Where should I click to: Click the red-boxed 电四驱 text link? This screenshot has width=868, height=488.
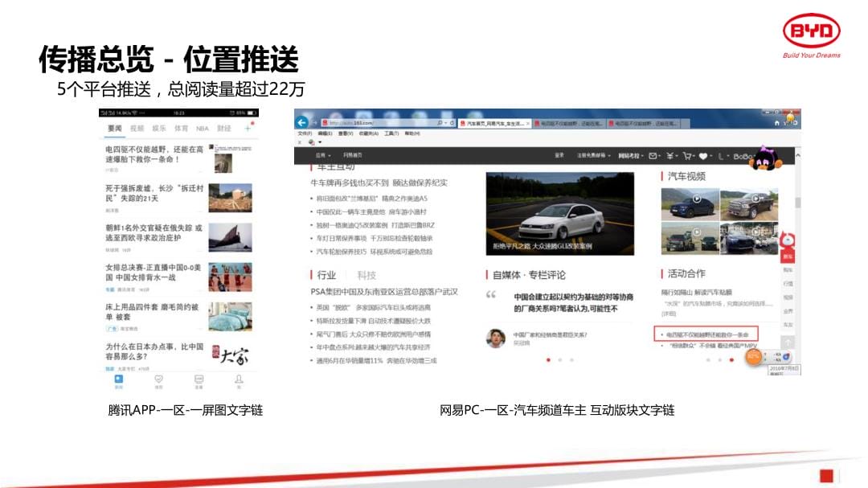[x=707, y=335]
